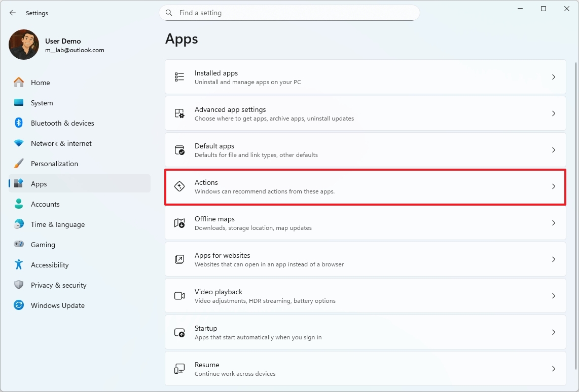Click the Offline maps icon

click(179, 223)
